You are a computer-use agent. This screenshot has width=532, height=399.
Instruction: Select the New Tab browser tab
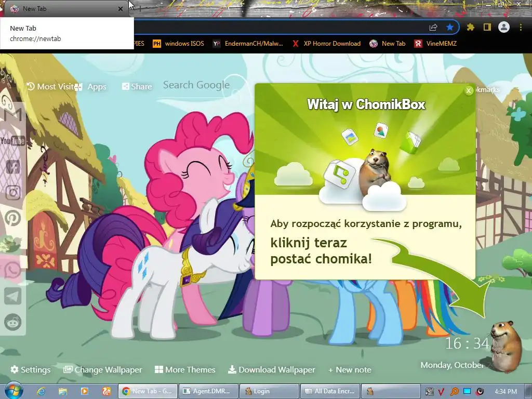(x=64, y=9)
